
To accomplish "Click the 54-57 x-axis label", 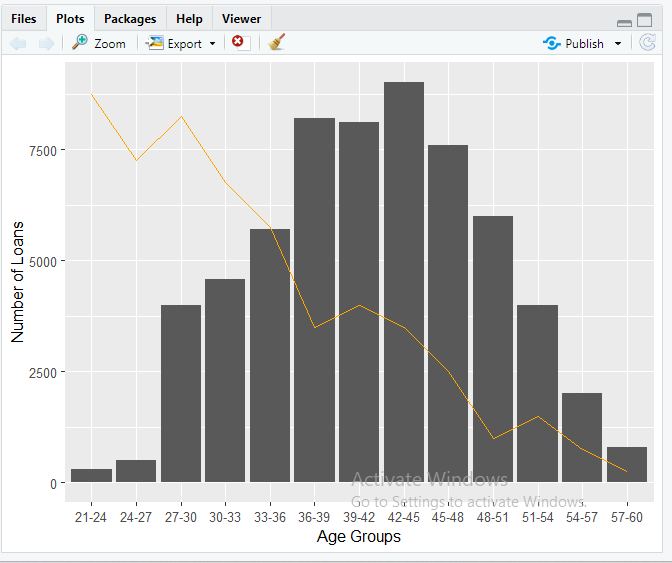I will (582, 517).
